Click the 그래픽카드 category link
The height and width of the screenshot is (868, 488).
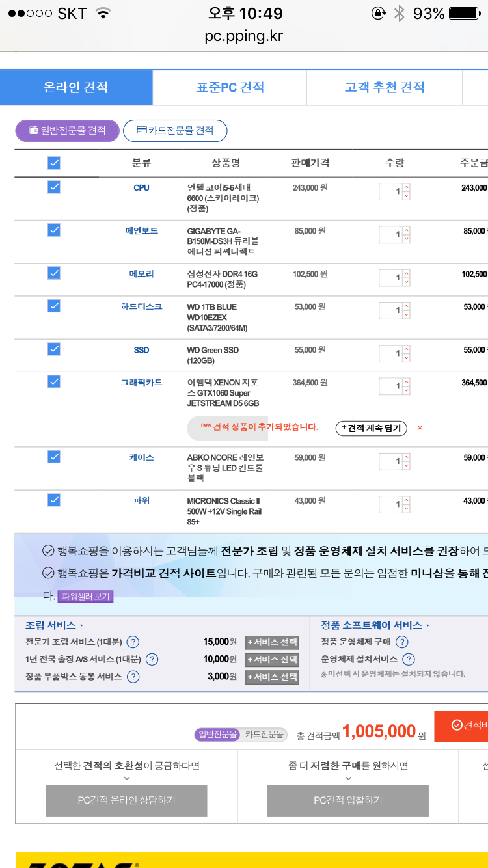click(141, 382)
